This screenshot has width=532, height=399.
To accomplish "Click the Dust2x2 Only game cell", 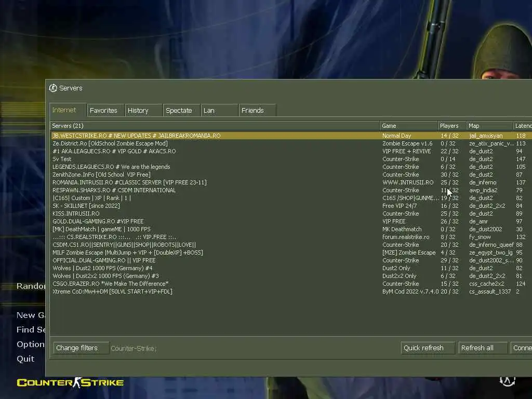I will tap(399, 276).
